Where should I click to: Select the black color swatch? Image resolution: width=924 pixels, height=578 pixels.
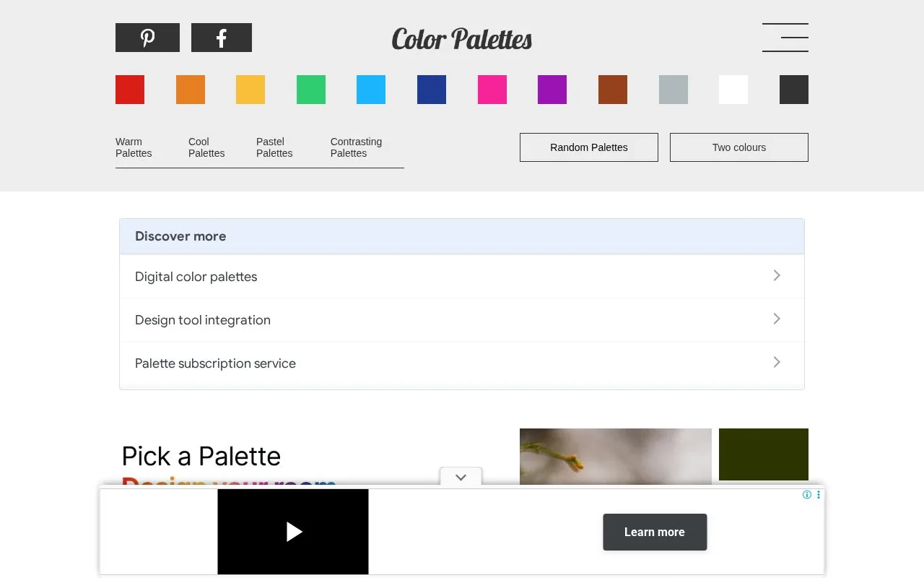pos(794,90)
